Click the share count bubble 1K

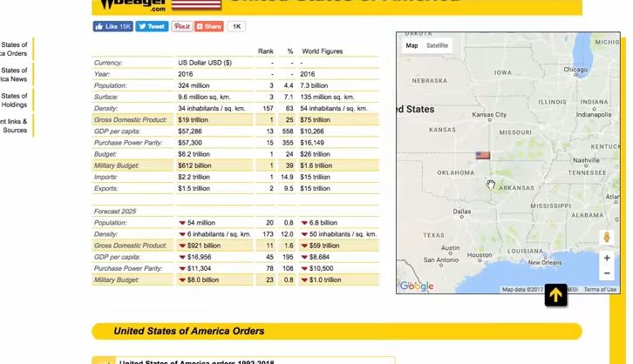pyautogui.click(x=237, y=27)
